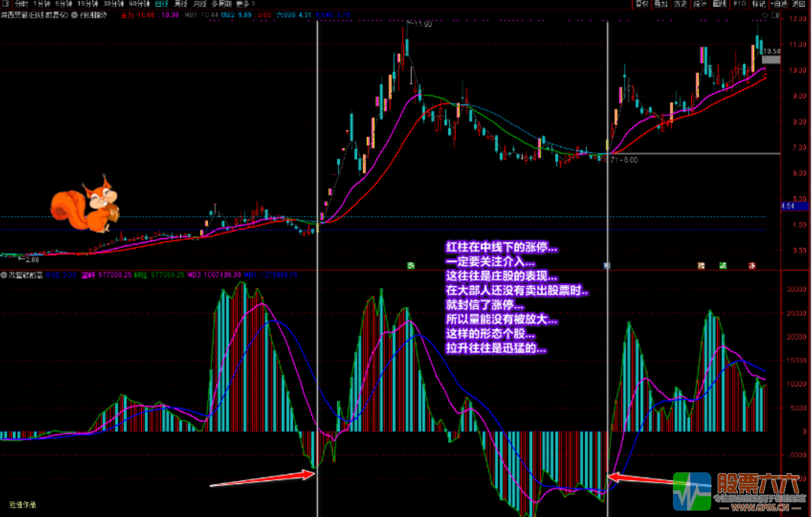Open the 复权 adjustment option
This screenshot has height=517, width=812.
(642, 3)
